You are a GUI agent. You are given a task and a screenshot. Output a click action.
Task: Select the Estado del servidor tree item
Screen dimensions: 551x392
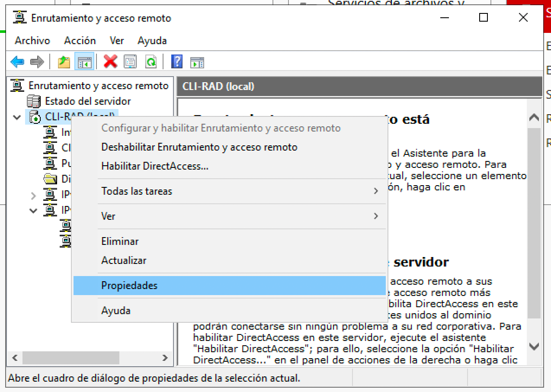(88, 101)
